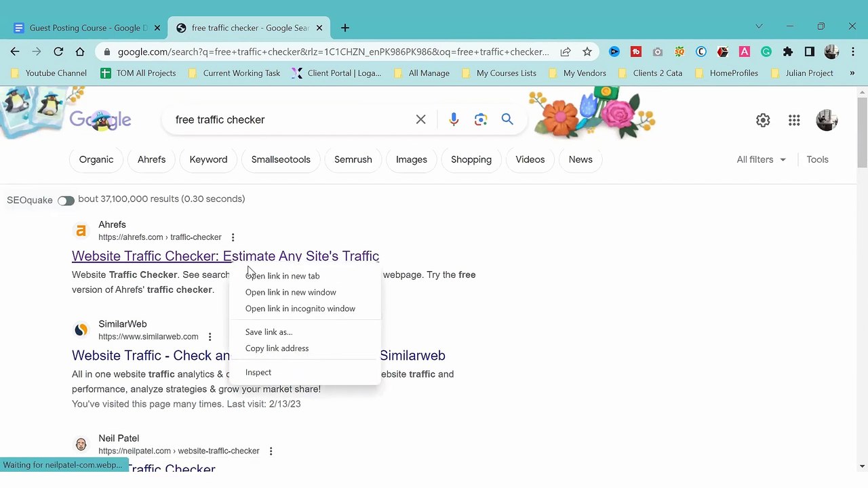Click into the 'free traffic checker' search box

click(x=292, y=119)
